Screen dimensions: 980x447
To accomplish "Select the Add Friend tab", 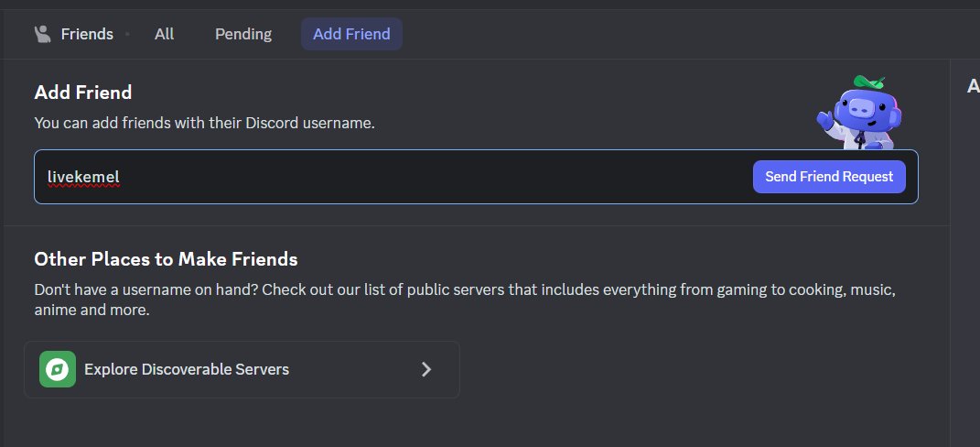I will [x=351, y=34].
